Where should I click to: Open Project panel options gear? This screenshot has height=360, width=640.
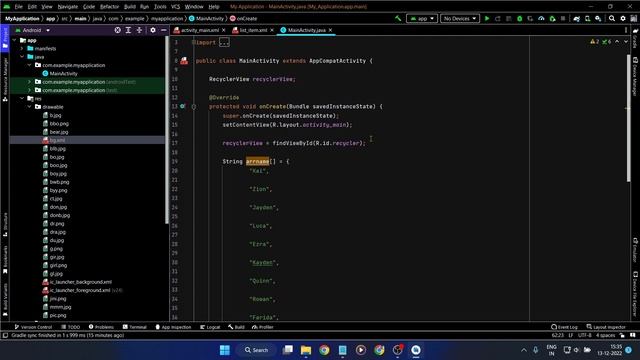153,30
